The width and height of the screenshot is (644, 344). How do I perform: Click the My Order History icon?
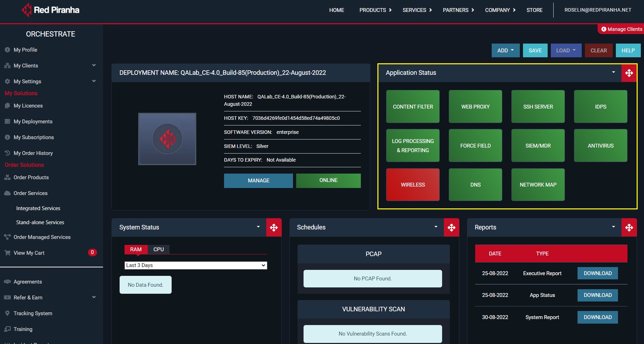coord(7,153)
